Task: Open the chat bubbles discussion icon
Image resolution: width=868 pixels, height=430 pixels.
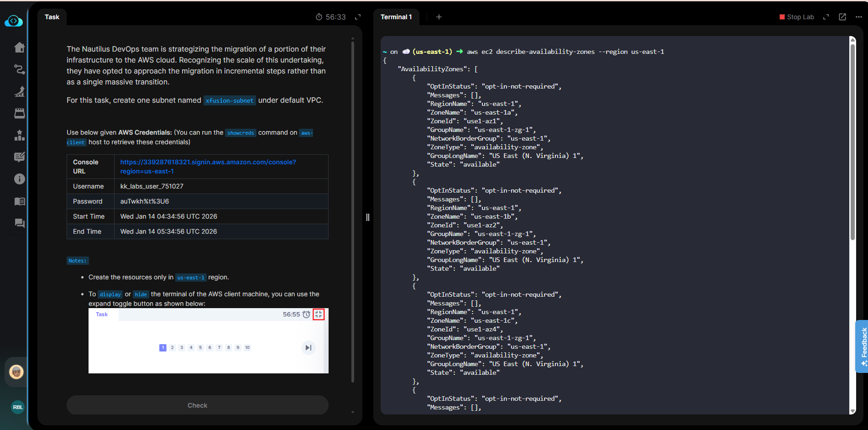Action: click(19, 223)
